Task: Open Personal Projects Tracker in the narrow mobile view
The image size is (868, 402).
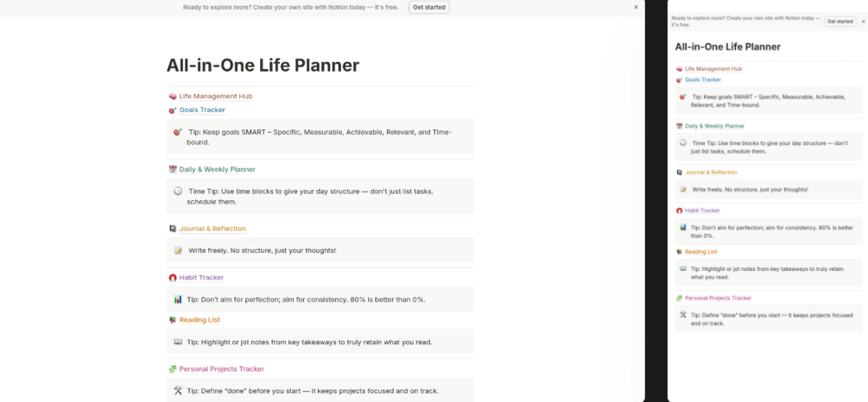Action: coord(718,298)
